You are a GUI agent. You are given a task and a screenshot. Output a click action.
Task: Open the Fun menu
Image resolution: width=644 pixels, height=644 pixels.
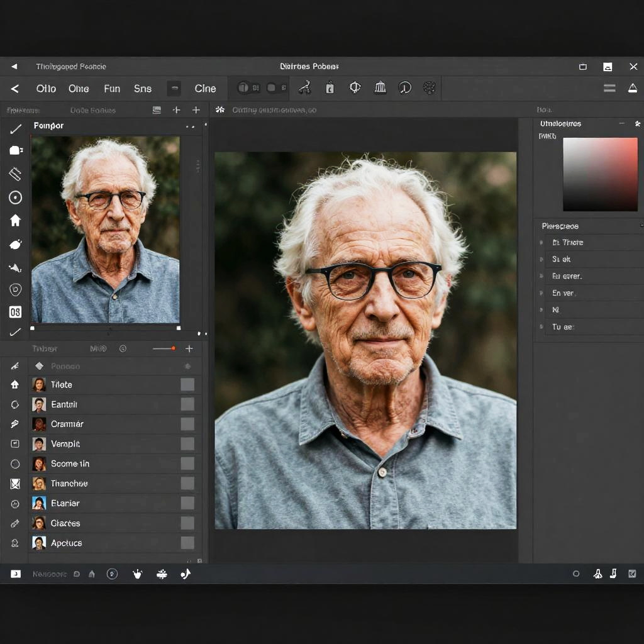click(112, 89)
